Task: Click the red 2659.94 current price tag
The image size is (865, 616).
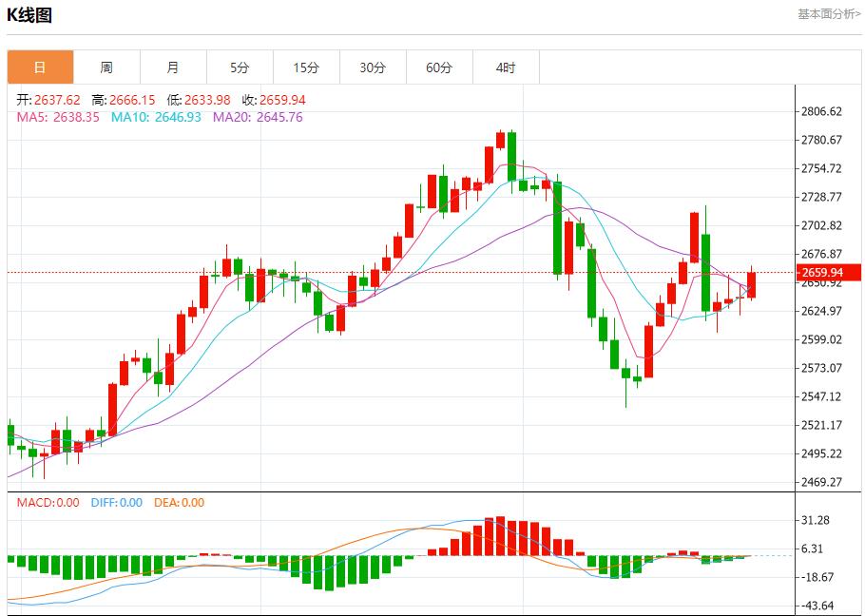Action: click(x=823, y=273)
